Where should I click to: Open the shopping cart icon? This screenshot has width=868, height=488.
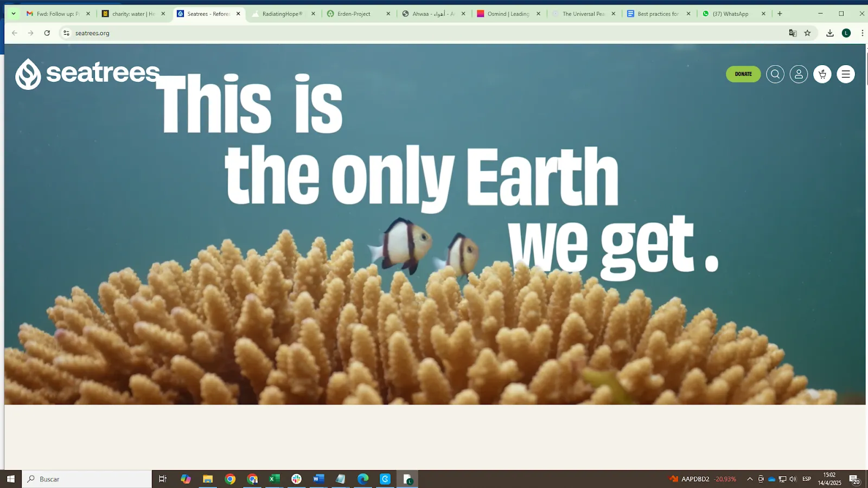822,74
